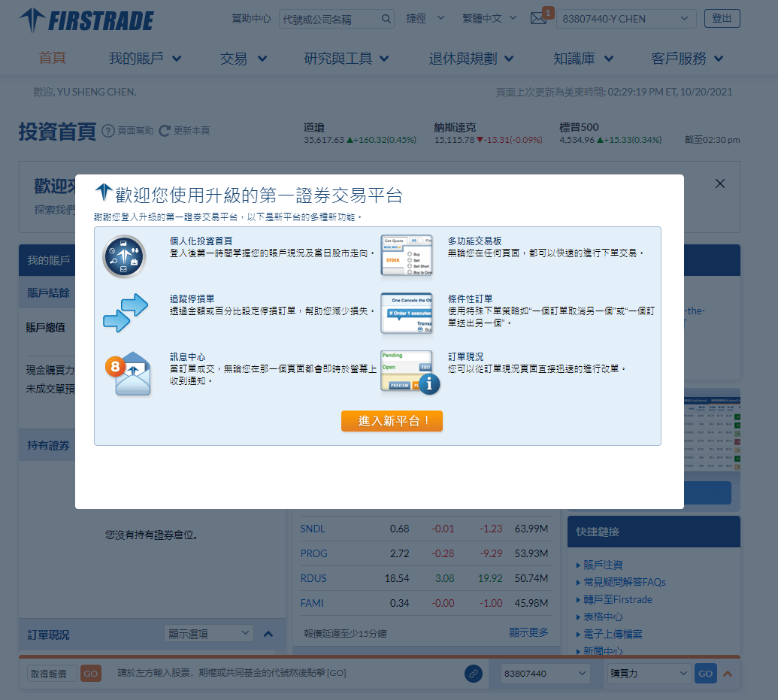This screenshot has height=700, width=778.
Task: Click the 納斯達克 index value 15,115.78
Action: pyautogui.click(x=455, y=140)
